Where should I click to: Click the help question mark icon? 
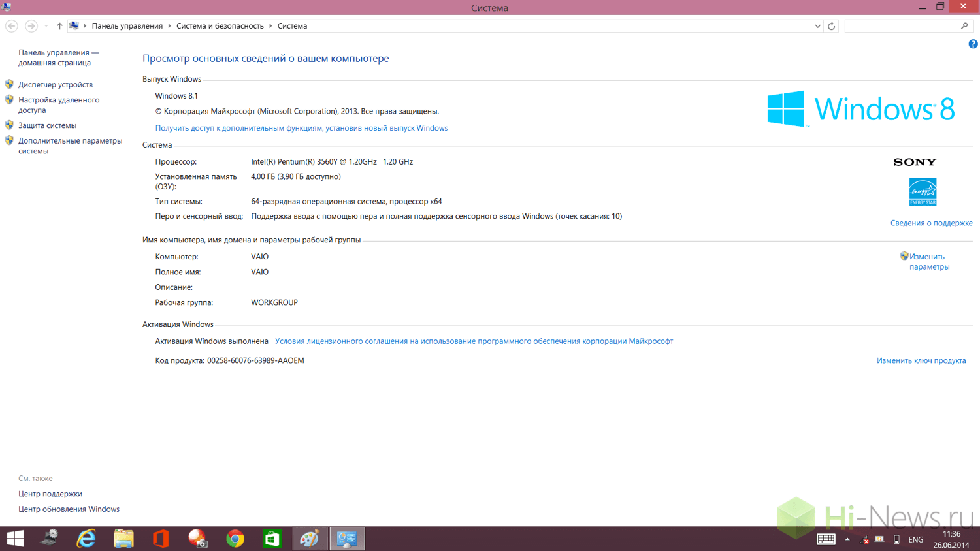click(x=973, y=44)
